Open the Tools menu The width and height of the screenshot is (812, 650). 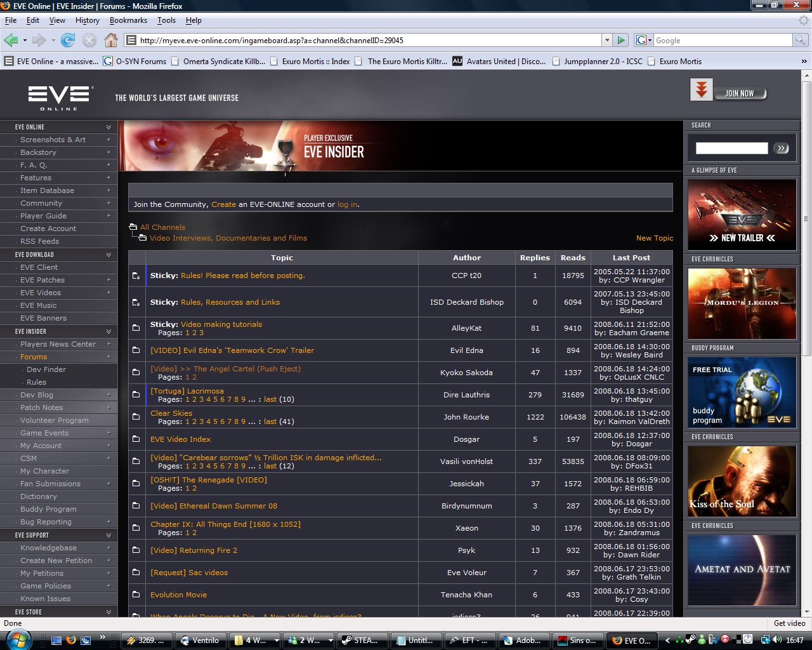(167, 20)
